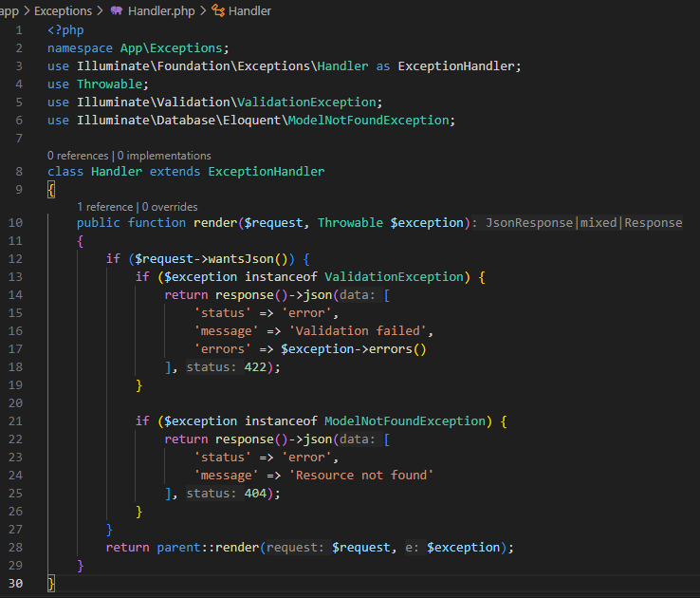Open the '1 reference' code lens above render

tap(105, 206)
